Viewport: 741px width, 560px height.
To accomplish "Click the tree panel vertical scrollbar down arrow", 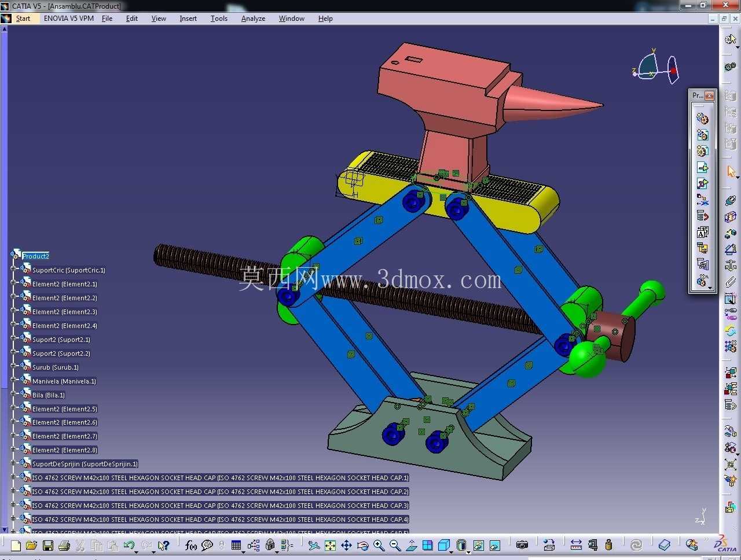I will [x=4, y=529].
